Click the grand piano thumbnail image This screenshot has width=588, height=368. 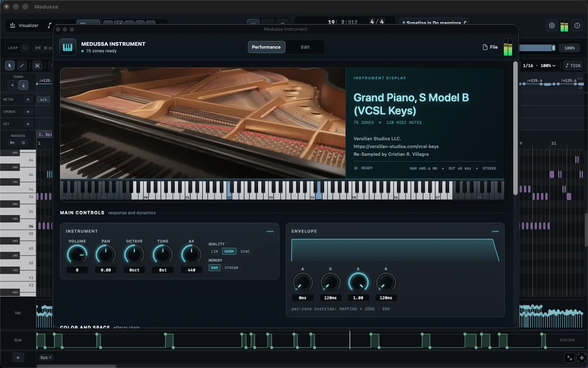pos(203,123)
